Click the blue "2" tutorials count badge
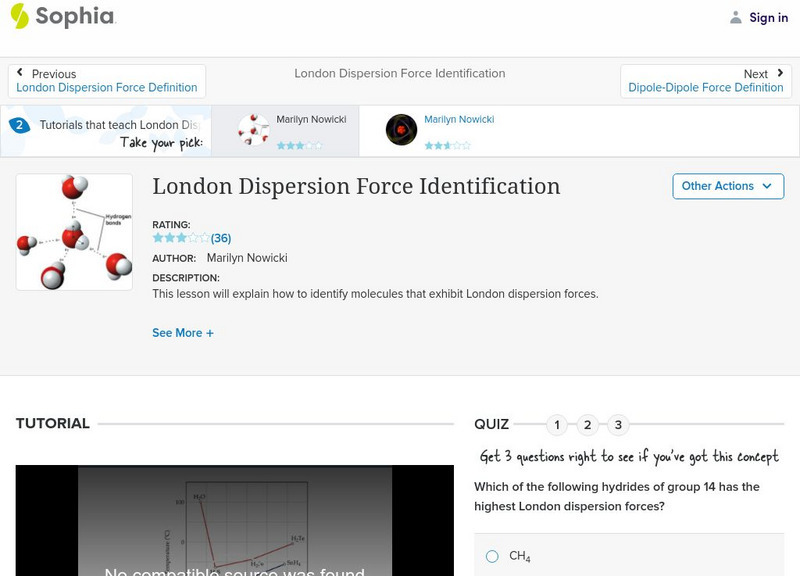 click(x=21, y=124)
